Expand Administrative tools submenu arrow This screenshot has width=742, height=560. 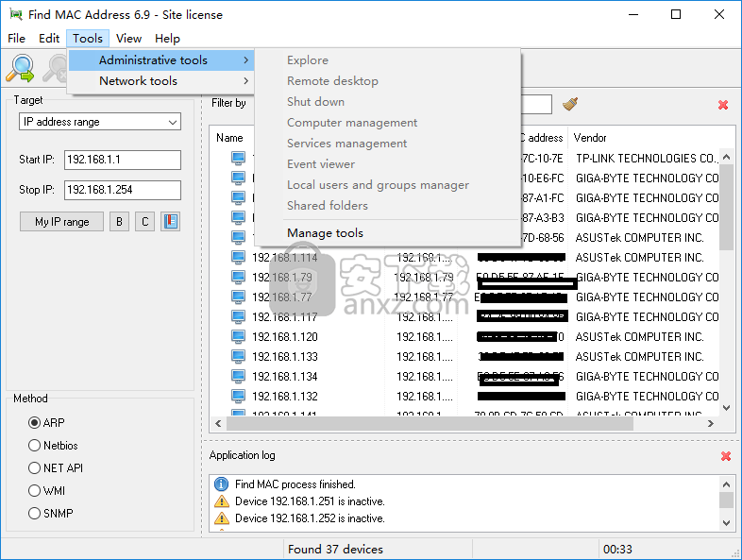pos(245,60)
